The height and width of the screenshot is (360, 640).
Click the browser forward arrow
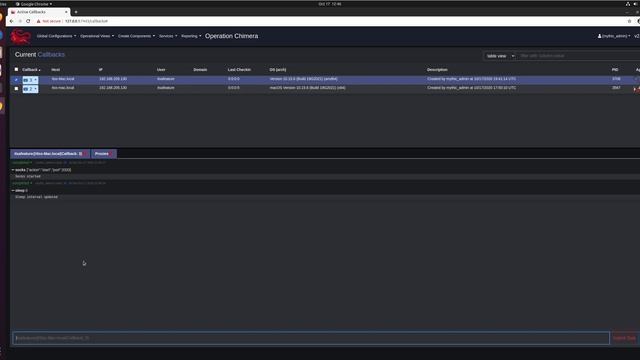(x=20, y=21)
